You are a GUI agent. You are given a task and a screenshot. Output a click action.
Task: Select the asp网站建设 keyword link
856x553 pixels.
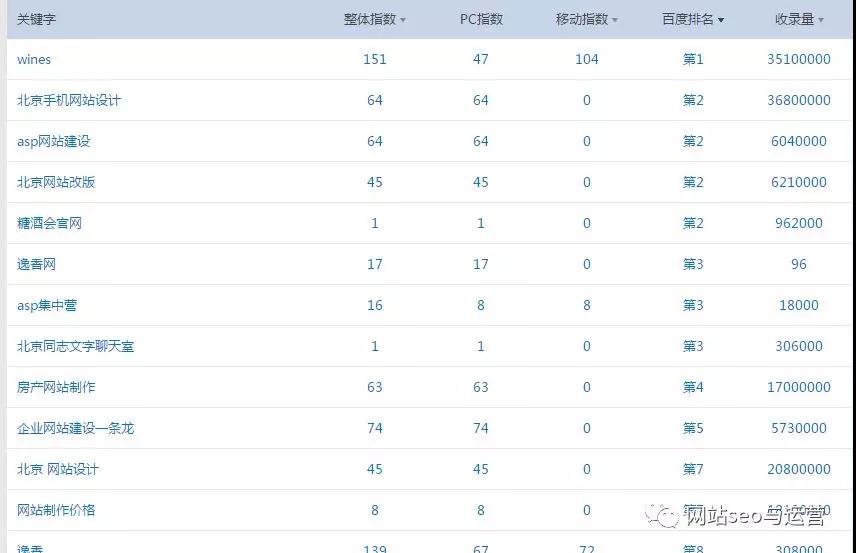tap(54, 141)
